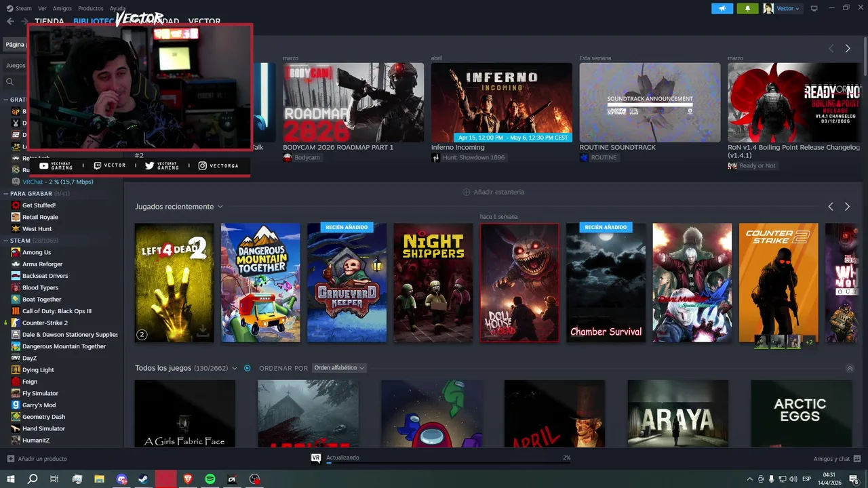868x488 pixels.
Task: Collapse the STEAM collection
Action: pos(6,241)
